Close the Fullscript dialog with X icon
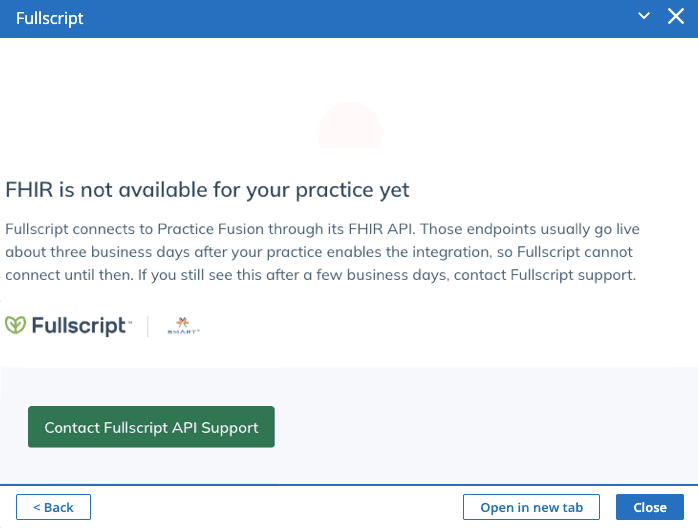698x528 pixels. 676,16
